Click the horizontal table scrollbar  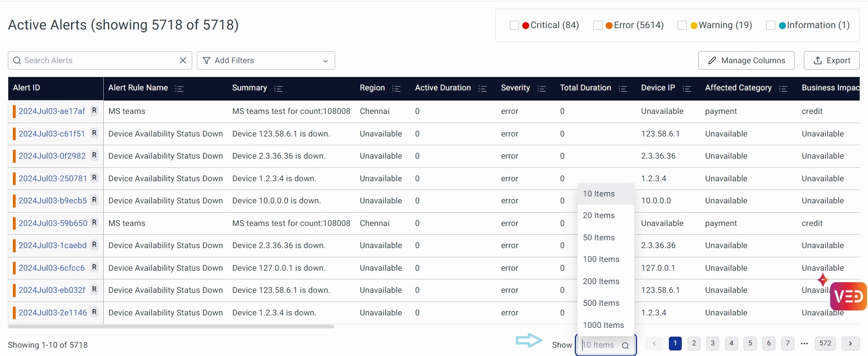point(171,326)
